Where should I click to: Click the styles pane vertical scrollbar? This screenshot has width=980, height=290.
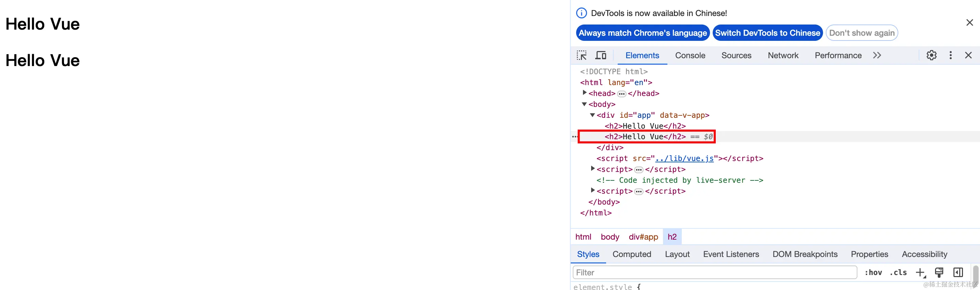[976, 277]
